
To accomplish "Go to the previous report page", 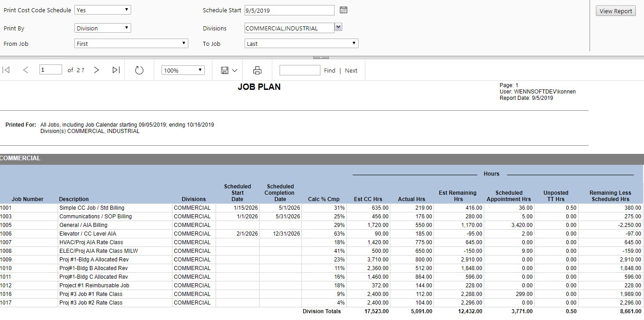I will [x=25, y=70].
